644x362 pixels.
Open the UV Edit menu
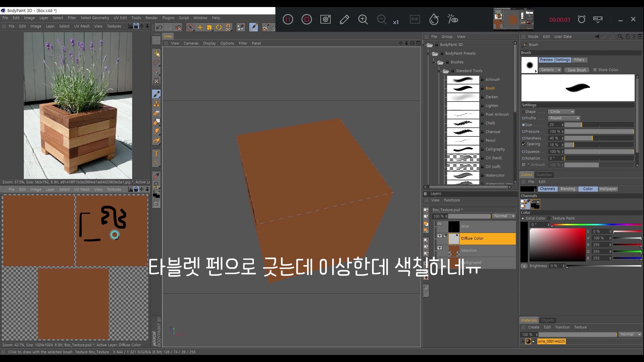pyautogui.click(x=120, y=18)
